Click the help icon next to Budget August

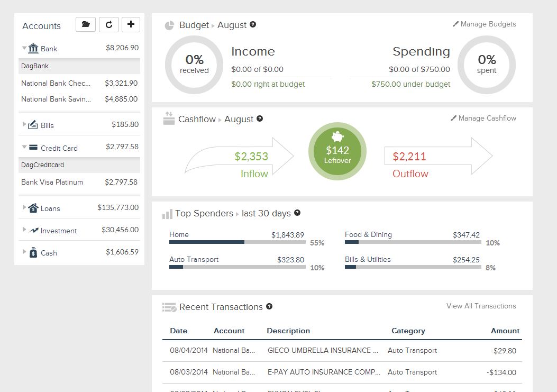click(x=253, y=24)
